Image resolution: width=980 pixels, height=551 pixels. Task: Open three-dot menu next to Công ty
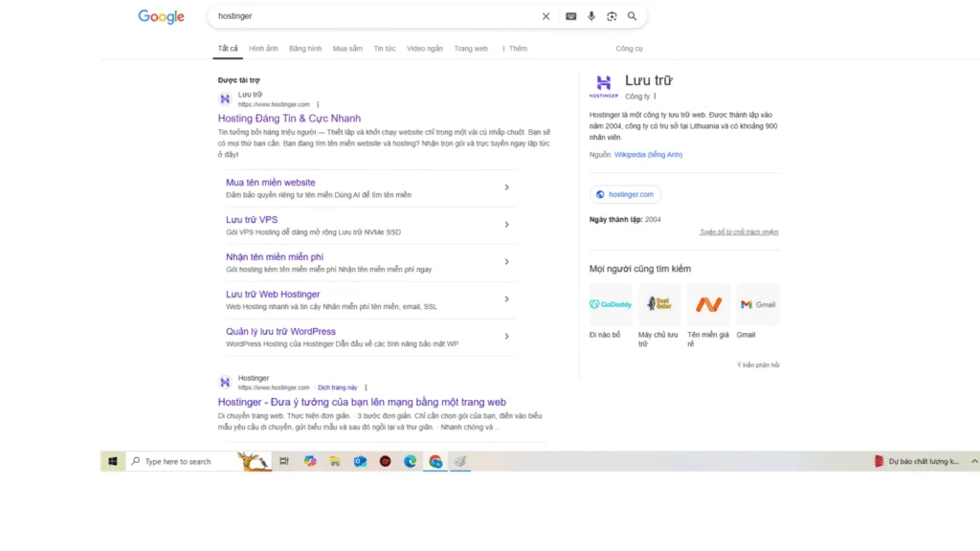coord(655,97)
